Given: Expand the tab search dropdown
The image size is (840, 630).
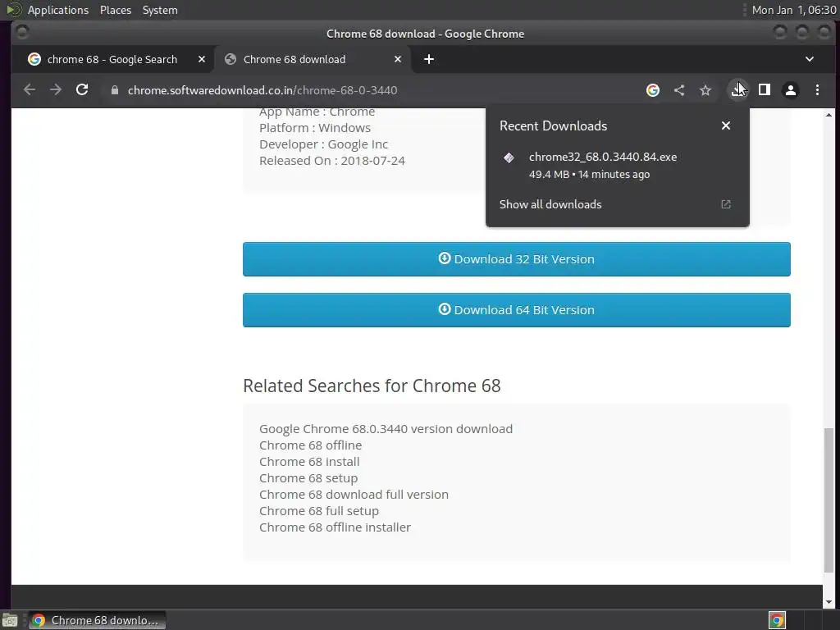Looking at the screenshot, I should tap(810, 59).
